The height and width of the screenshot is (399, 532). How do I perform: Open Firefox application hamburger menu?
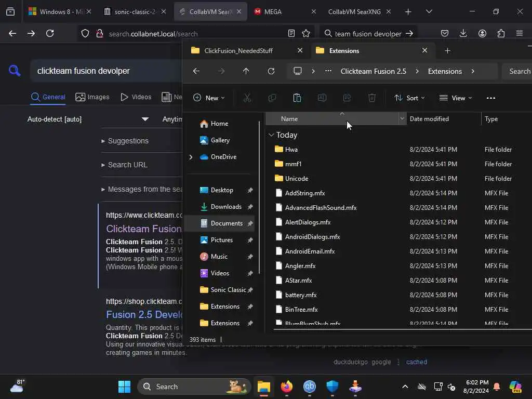pyautogui.click(x=520, y=33)
